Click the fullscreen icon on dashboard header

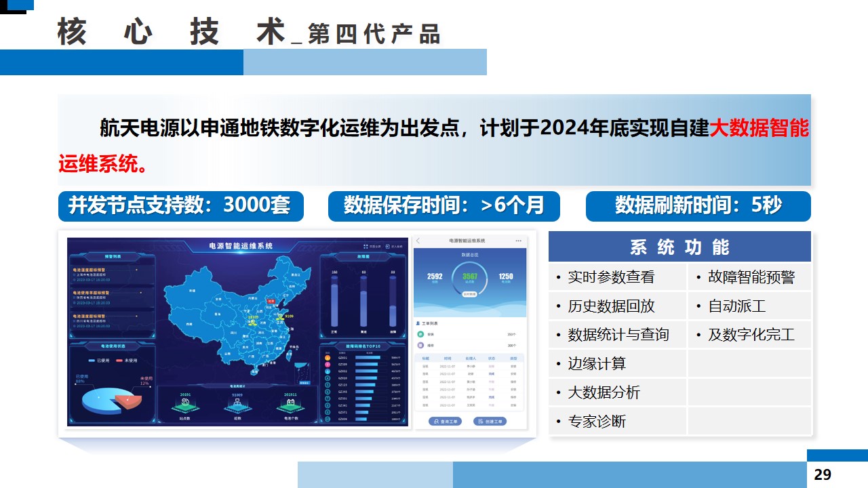click(x=366, y=247)
